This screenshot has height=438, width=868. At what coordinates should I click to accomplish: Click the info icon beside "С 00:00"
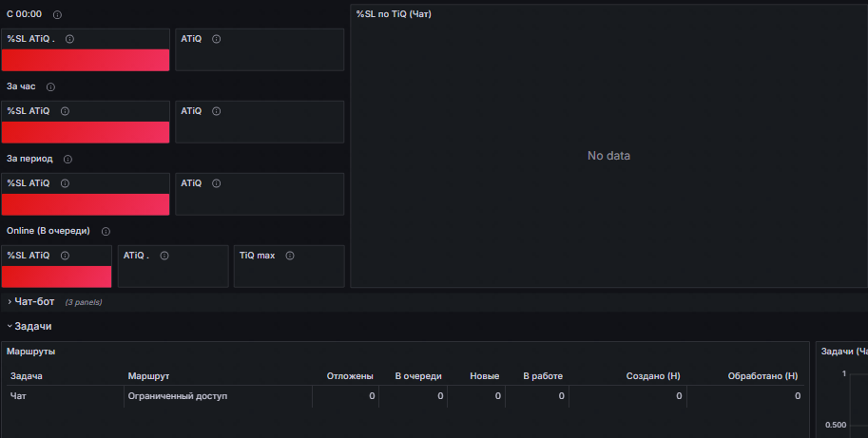click(x=58, y=15)
